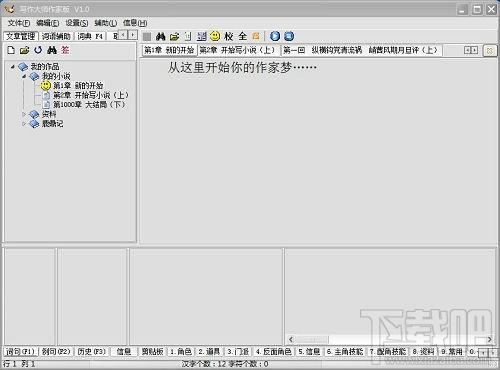Click the 校 proofread icon in toolbar
500x370 pixels.
pyautogui.click(x=229, y=36)
